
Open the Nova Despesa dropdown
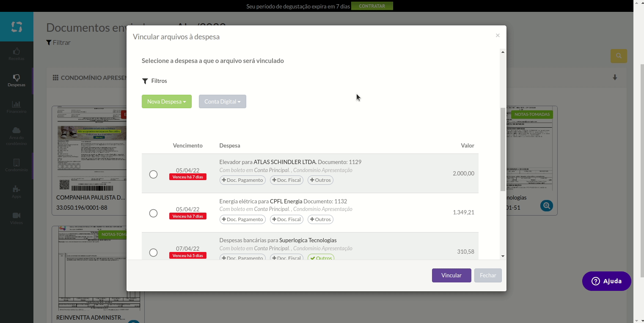pos(167,101)
